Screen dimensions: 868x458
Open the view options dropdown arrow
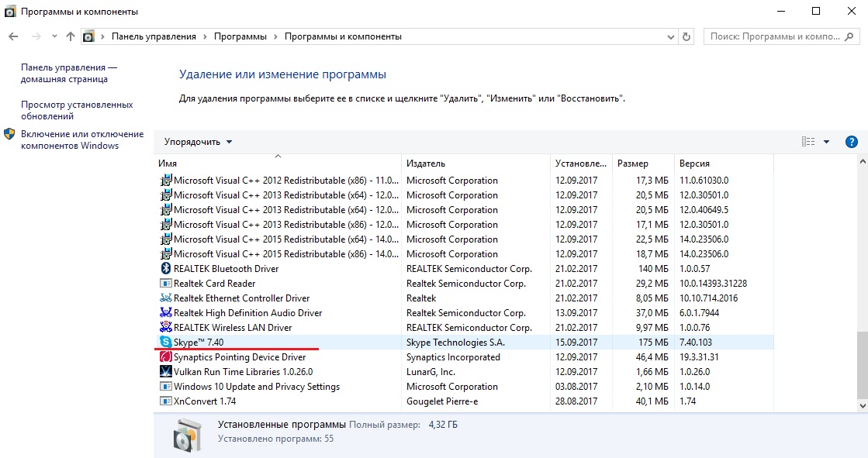[826, 142]
